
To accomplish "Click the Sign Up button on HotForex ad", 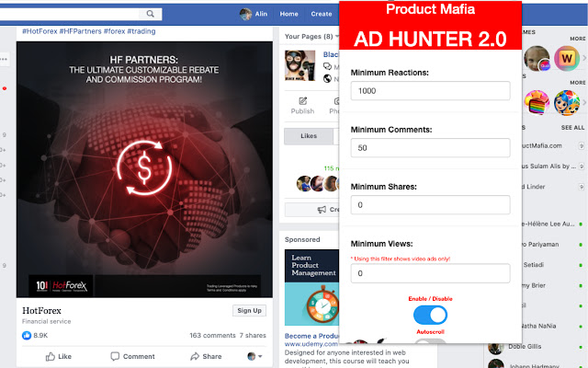I will [x=249, y=311].
